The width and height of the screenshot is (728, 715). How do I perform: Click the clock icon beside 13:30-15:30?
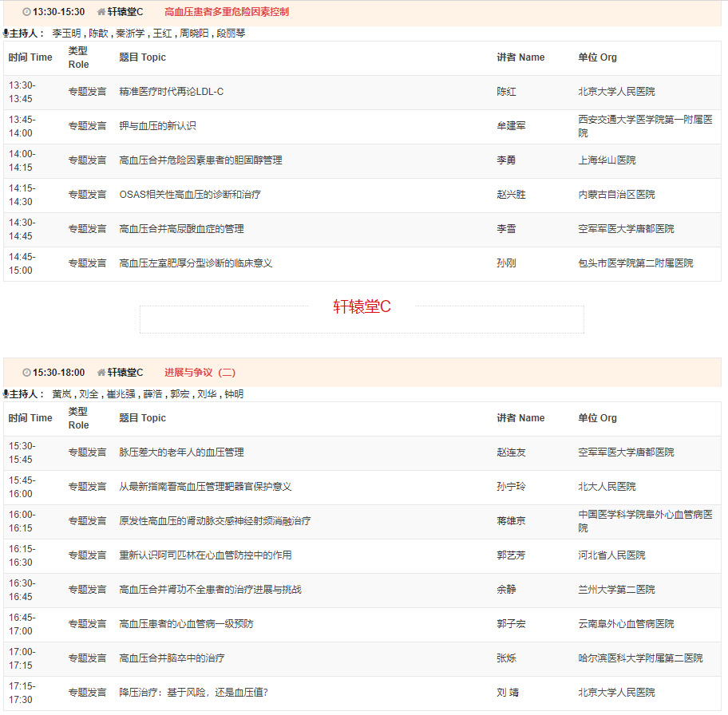coord(27,12)
